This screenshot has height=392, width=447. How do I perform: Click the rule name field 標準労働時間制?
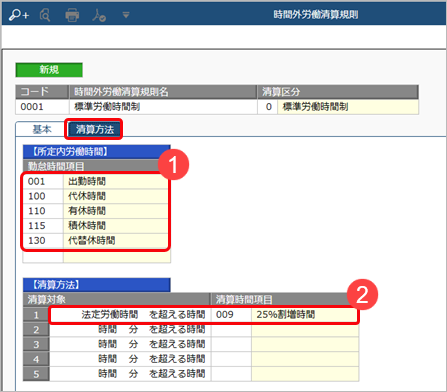163,107
